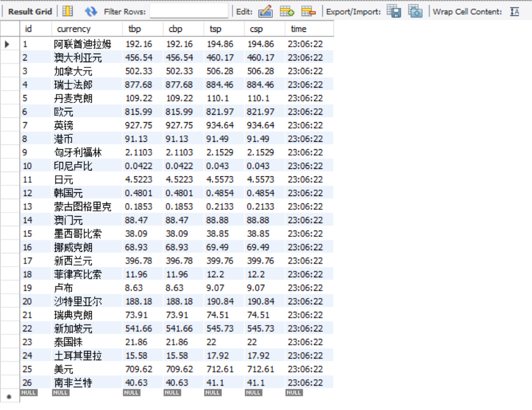Select currency cell 印尼卢比
Image resolution: width=532 pixels, height=410 pixels.
click(87, 166)
